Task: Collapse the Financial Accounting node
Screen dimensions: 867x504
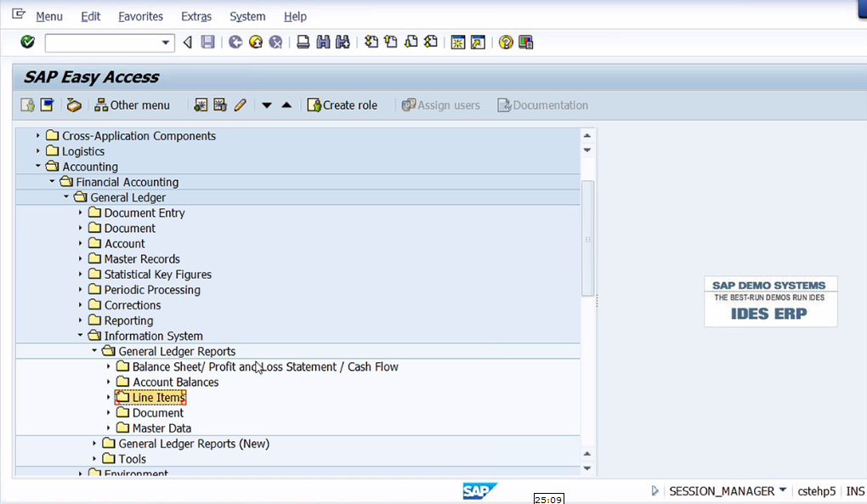Action: coord(52,181)
